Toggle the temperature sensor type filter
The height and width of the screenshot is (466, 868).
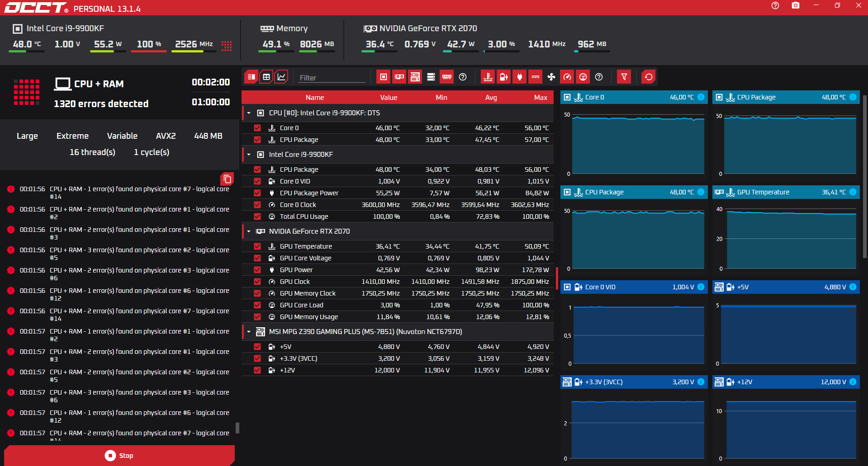488,77
